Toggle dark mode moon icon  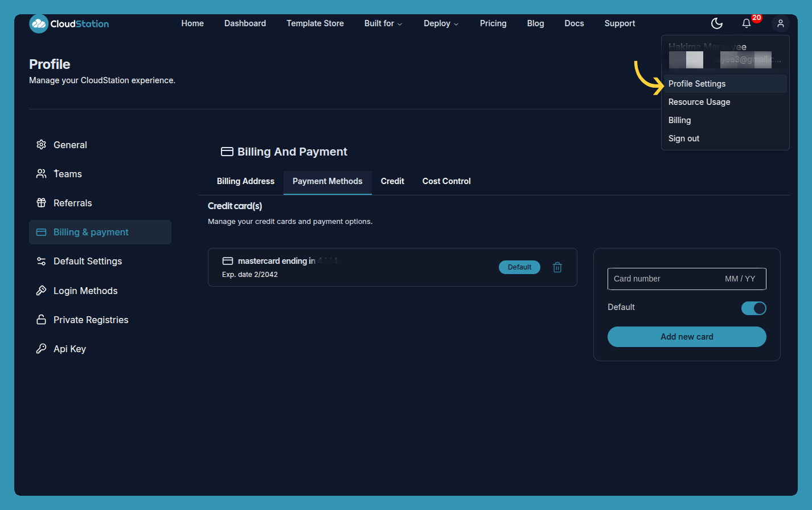click(717, 23)
